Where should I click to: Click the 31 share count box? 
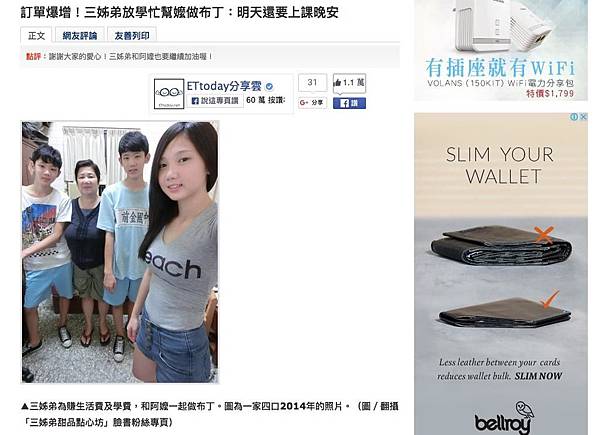tap(313, 82)
